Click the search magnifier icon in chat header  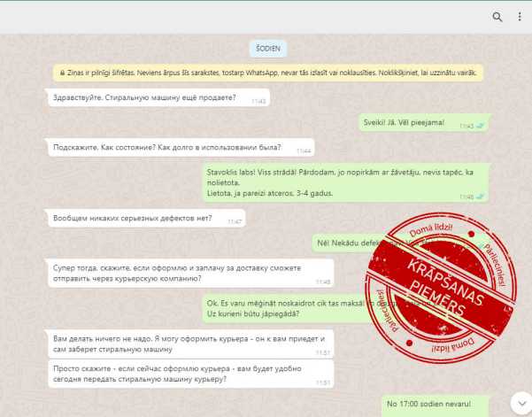pyautogui.click(x=497, y=17)
